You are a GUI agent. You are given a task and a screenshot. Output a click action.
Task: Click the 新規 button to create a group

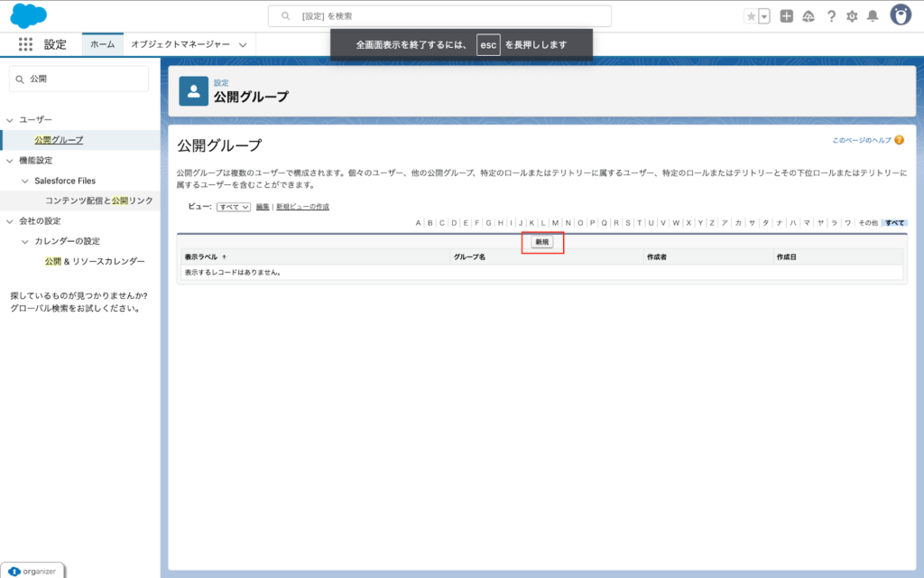[x=541, y=242]
